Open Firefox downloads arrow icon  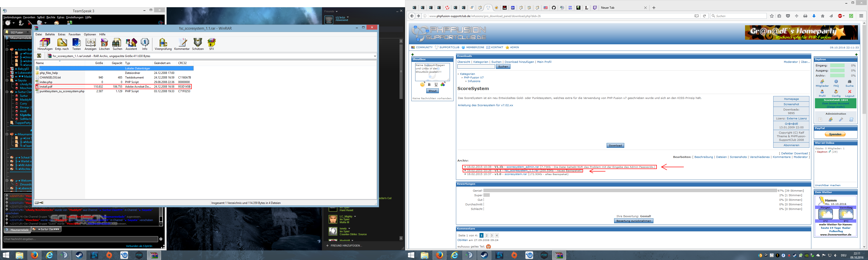point(814,16)
